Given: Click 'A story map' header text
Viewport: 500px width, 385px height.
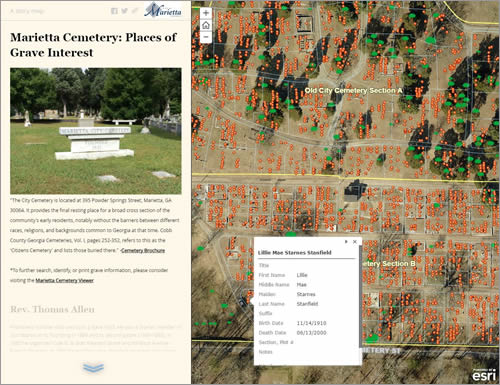Looking at the screenshot, I should click(x=27, y=11).
